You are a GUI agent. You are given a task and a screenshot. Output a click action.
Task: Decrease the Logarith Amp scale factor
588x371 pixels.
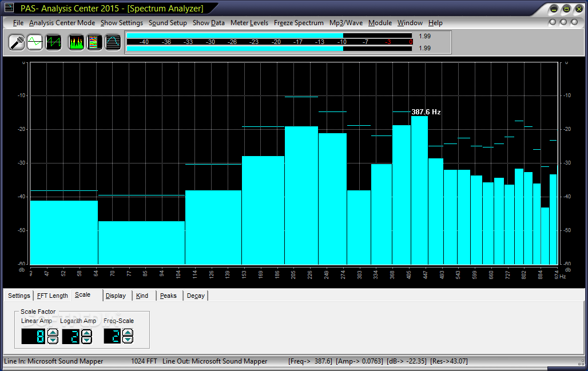[x=86, y=340]
